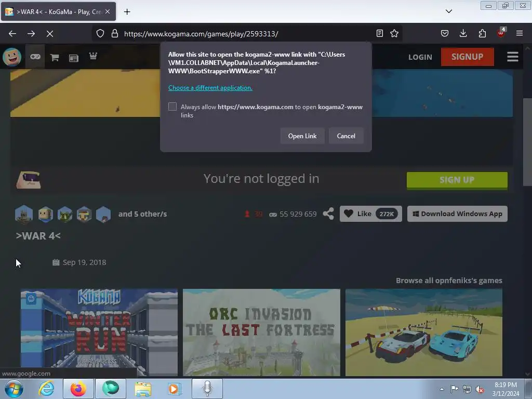This screenshot has height=399, width=532.
Task: Open the news page icon
Action: point(74,58)
